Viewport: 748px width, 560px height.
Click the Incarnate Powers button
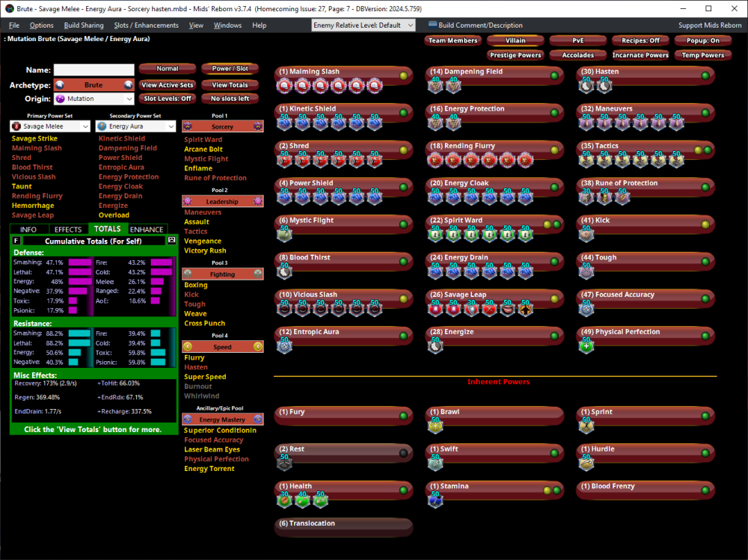pyautogui.click(x=640, y=55)
